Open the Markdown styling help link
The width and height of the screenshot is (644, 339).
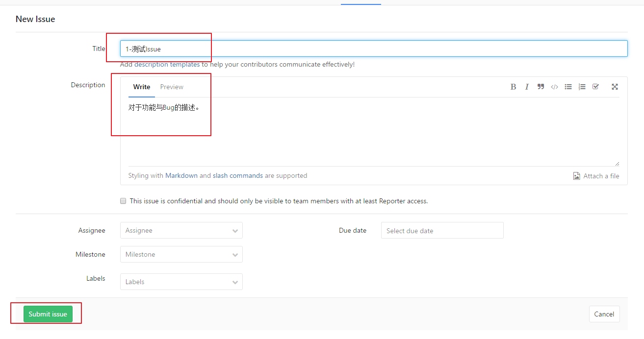pos(181,175)
